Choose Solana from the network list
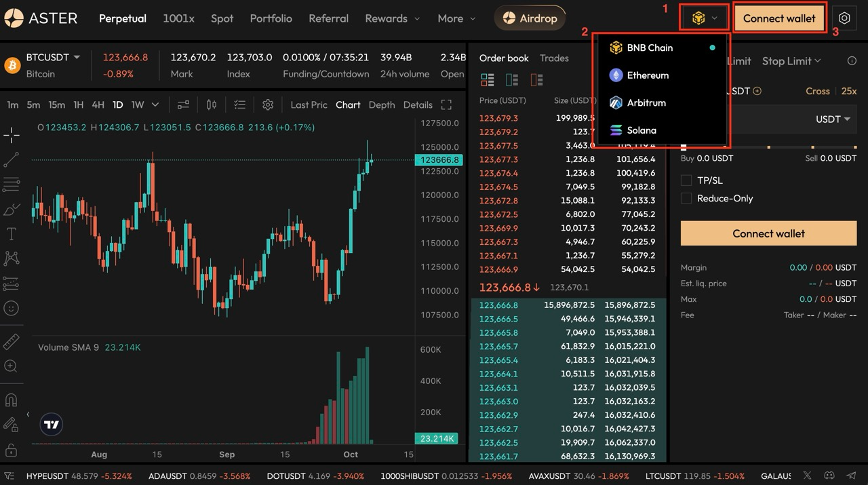This screenshot has height=485, width=868. click(x=641, y=130)
